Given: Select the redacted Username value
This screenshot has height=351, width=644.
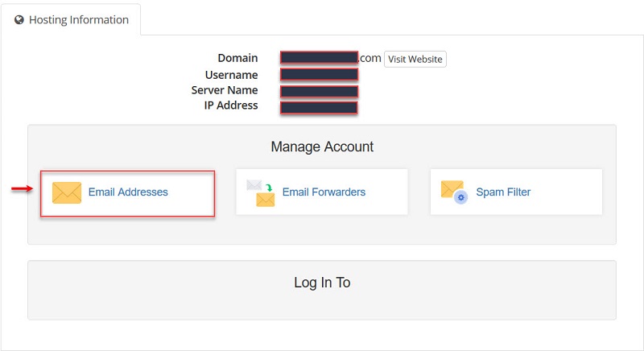Looking at the screenshot, I should tap(319, 75).
